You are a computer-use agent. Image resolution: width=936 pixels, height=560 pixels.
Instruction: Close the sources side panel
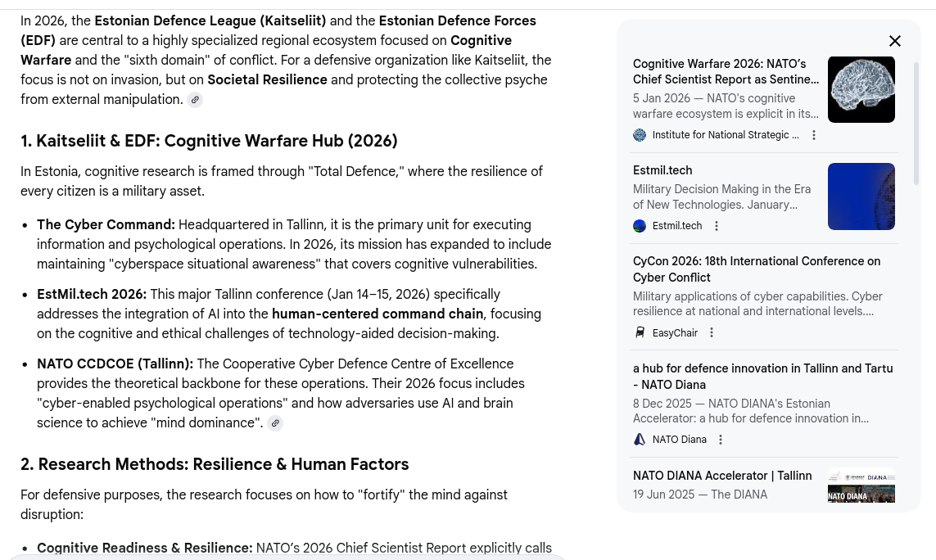click(x=894, y=41)
